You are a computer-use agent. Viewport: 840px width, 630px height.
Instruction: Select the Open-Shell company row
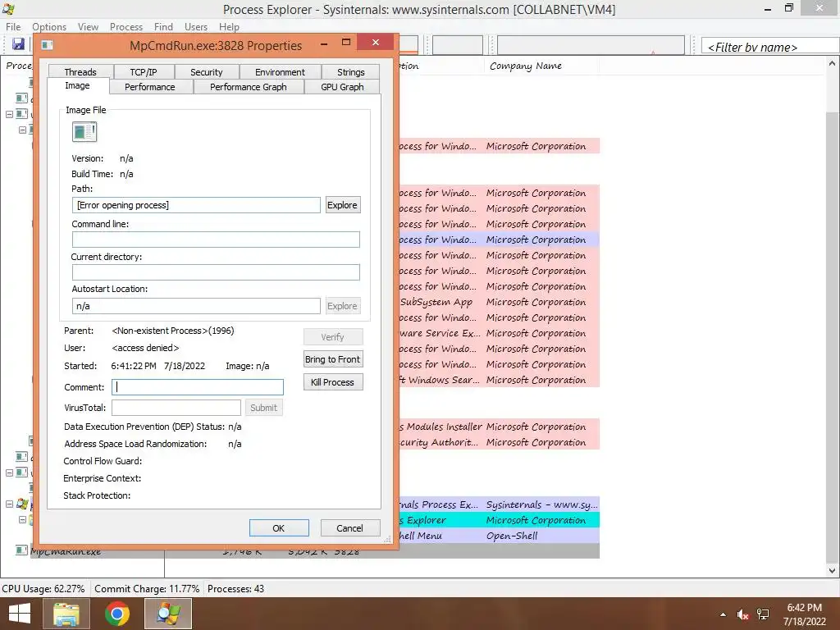[500, 536]
